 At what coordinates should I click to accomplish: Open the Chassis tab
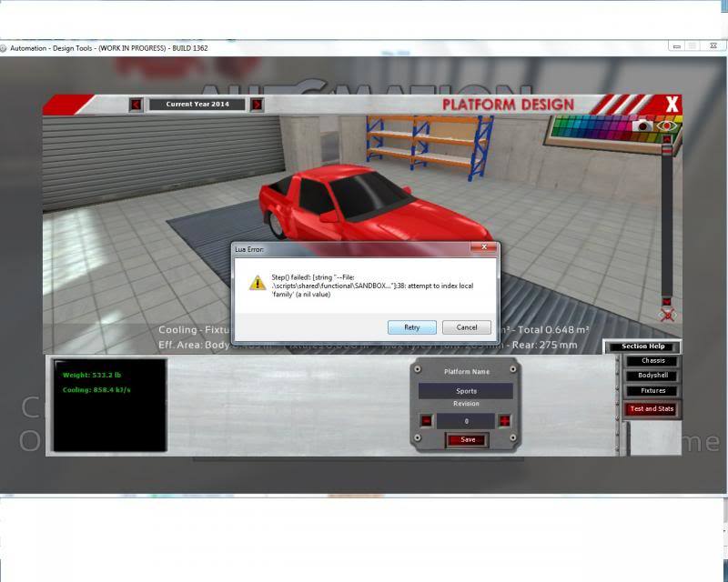coord(652,361)
